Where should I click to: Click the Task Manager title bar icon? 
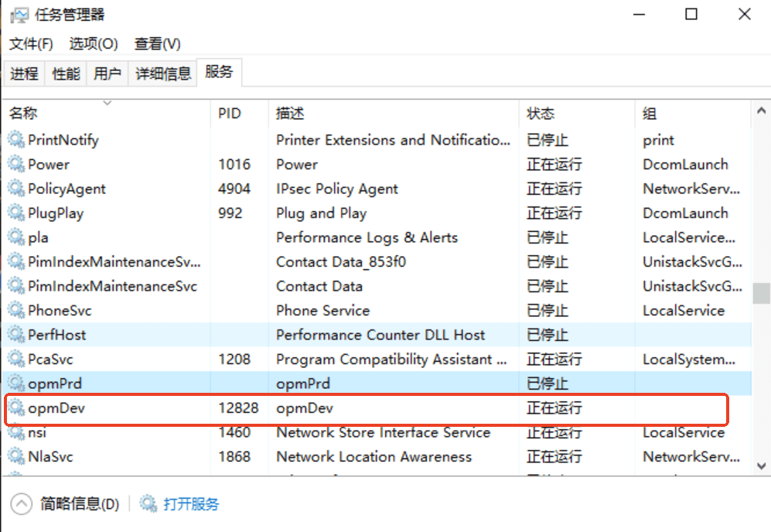pyautogui.click(x=19, y=15)
